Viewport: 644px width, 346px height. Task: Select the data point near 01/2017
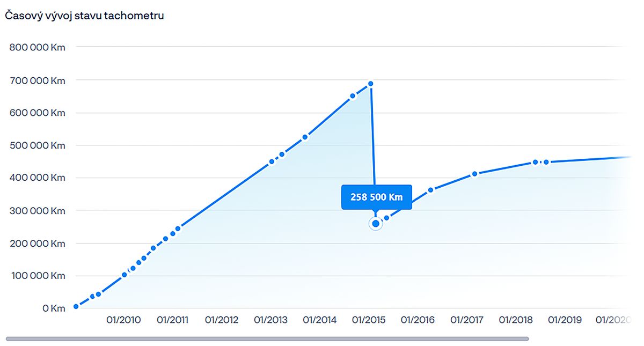pos(474,174)
